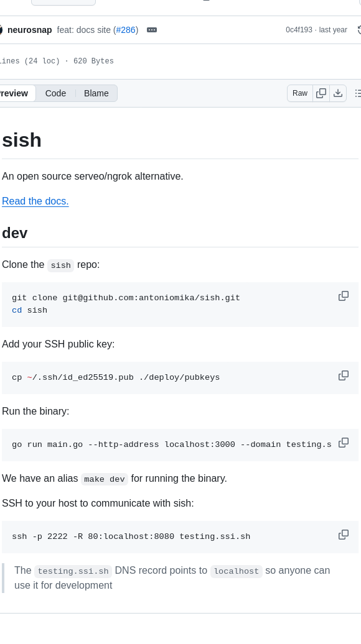
Task: Copy the SSH public key command
Action: pos(343,375)
